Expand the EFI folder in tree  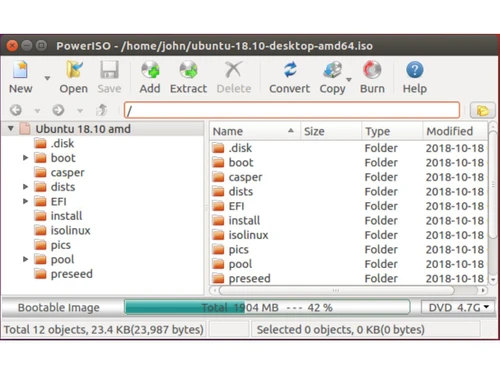[x=25, y=201]
